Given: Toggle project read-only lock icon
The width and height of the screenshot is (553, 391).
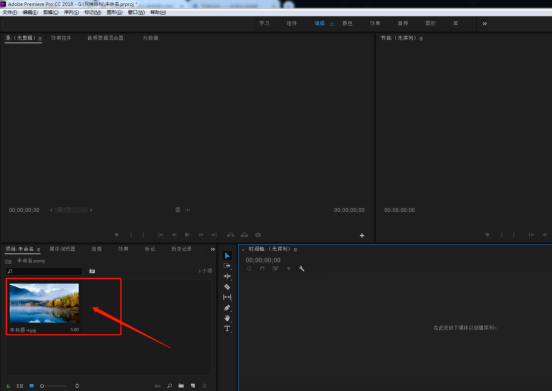Looking at the screenshot, I should 8,386.
